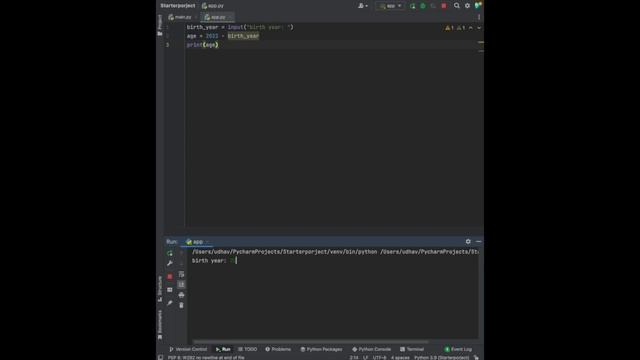Change LF line separator in status bar
640x360 pixels.
tap(365, 357)
